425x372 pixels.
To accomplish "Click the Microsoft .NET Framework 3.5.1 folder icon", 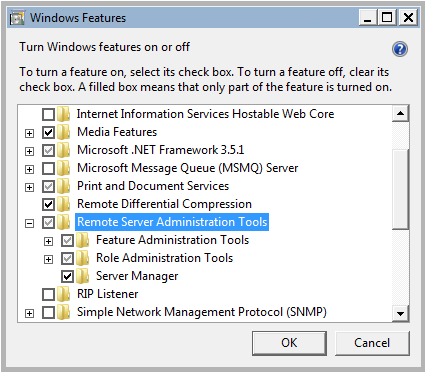I will click(x=63, y=150).
